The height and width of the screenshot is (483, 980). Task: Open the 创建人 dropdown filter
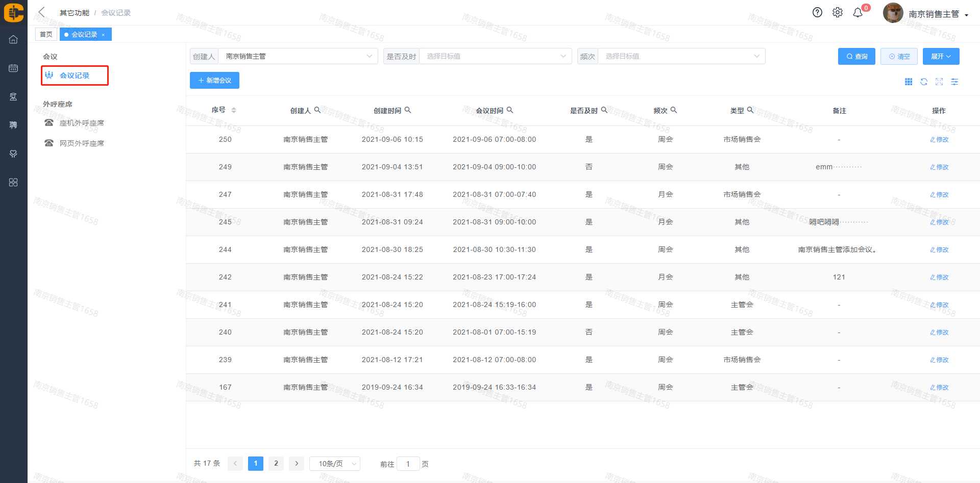click(298, 56)
